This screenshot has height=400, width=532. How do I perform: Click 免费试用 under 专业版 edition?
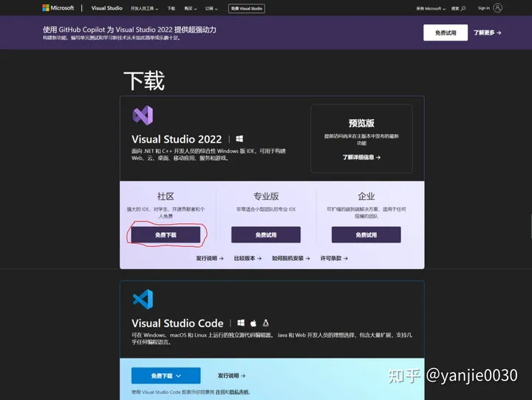coord(266,234)
